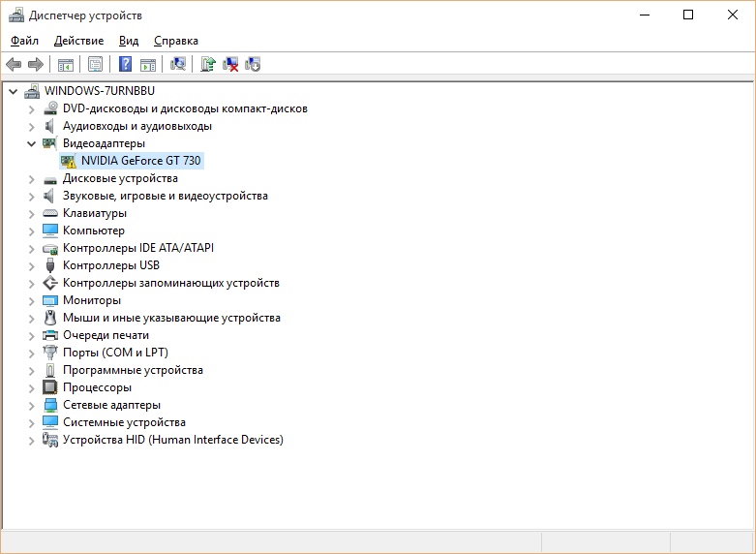
Task: Click the disc drive icon for DVD-дисководы
Action: (x=50, y=108)
